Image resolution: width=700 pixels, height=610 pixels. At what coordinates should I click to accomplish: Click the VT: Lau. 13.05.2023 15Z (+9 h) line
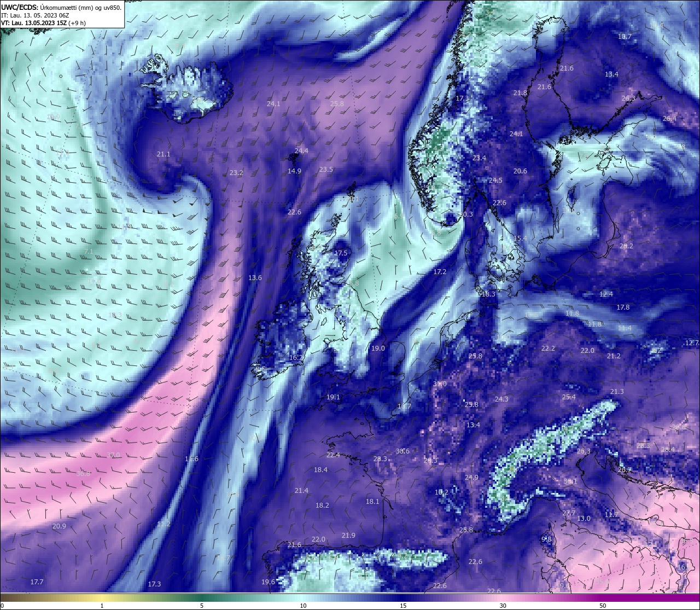[43, 23]
